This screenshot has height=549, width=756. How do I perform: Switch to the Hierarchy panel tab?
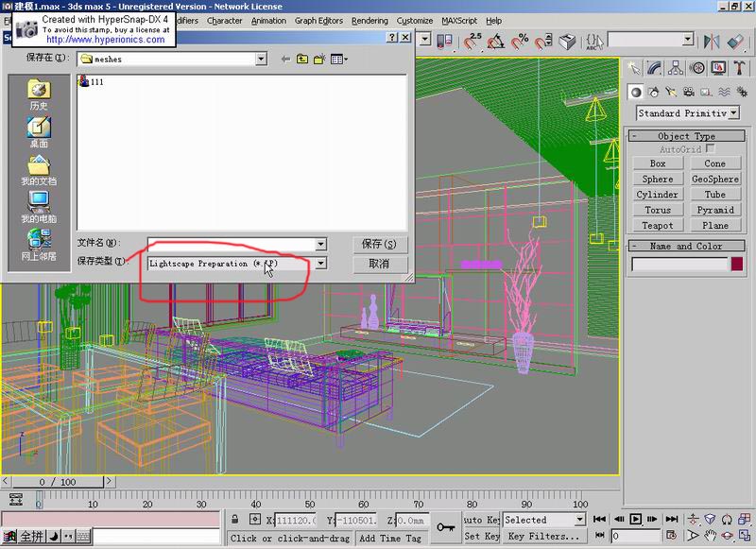676,68
